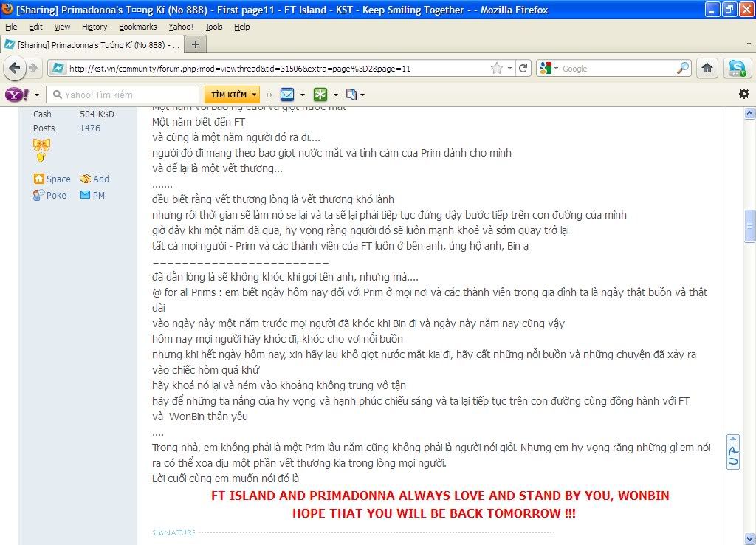Go back to the previous page

point(15,68)
